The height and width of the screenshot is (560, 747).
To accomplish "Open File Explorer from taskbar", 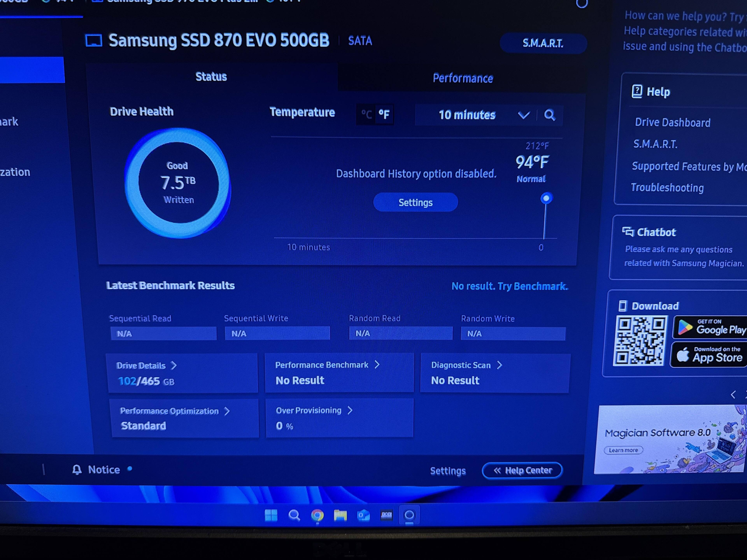I will click(340, 515).
